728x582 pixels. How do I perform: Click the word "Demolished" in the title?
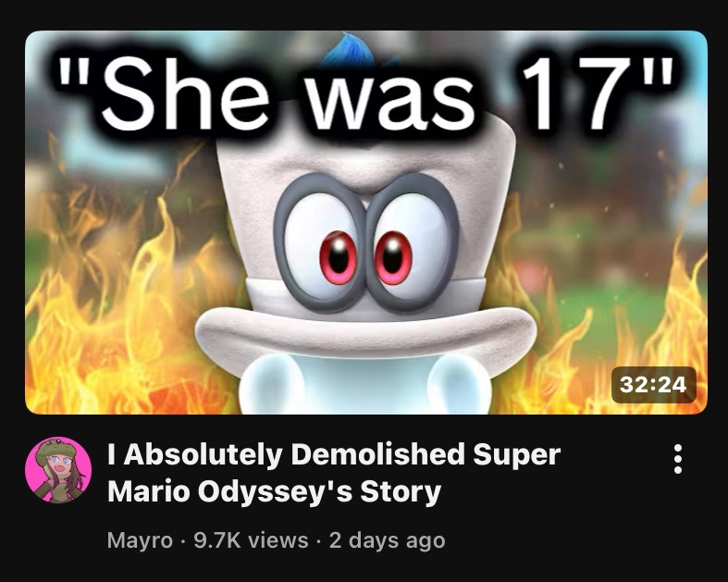click(x=377, y=453)
